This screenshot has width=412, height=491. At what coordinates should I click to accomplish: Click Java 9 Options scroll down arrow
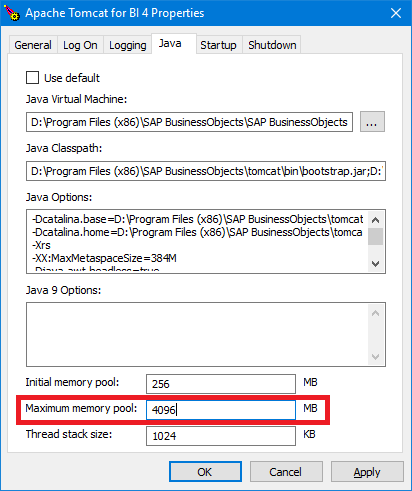375,357
